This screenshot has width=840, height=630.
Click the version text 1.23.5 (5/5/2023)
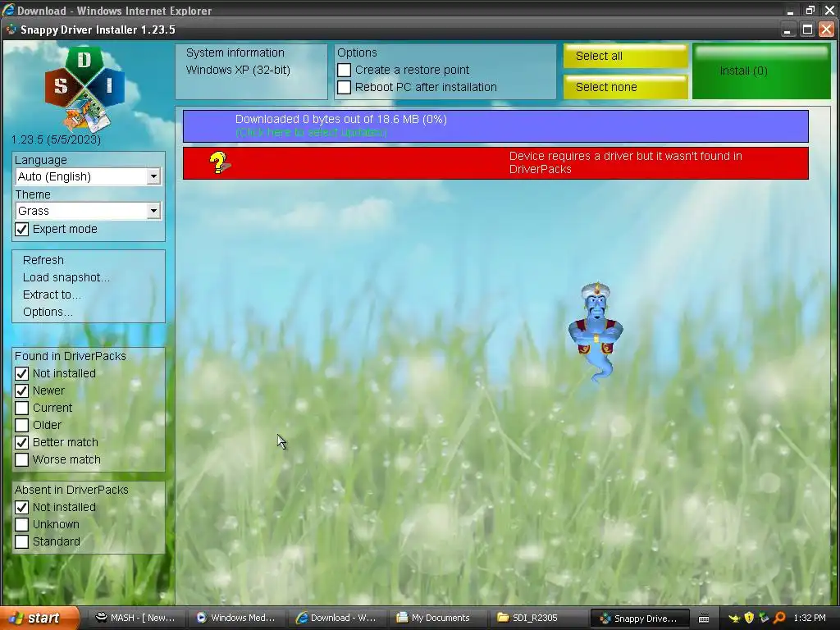57,139
